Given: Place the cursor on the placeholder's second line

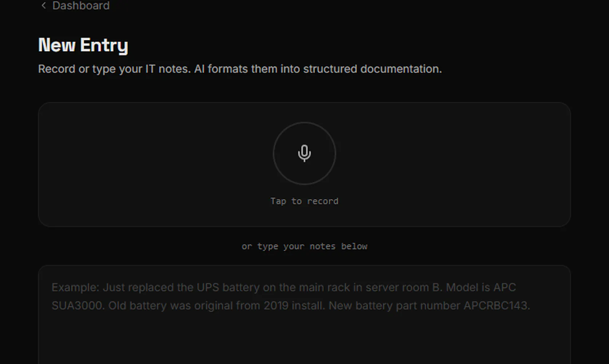Looking at the screenshot, I should pyautogui.click(x=291, y=305).
